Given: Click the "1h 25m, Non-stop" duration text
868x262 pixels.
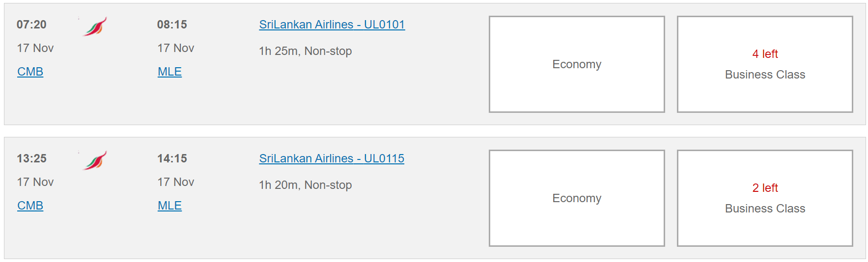Looking at the screenshot, I should click(x=306, y=51).
